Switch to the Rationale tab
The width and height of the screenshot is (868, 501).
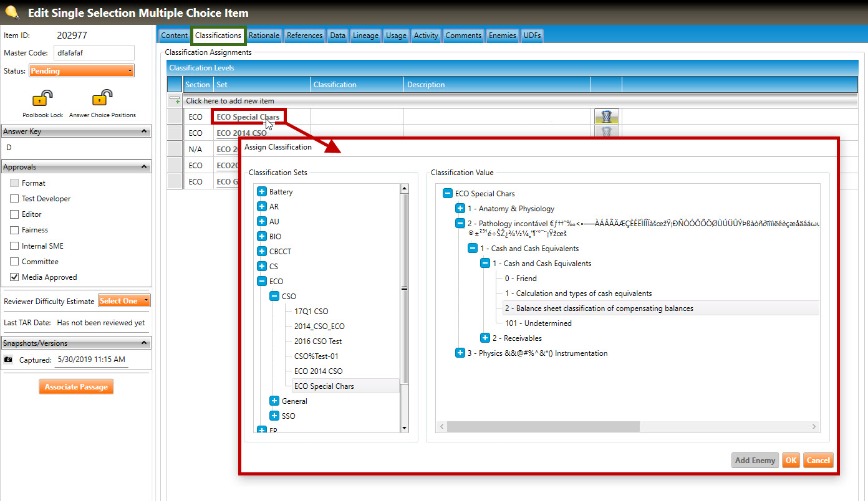coord(264,36)
